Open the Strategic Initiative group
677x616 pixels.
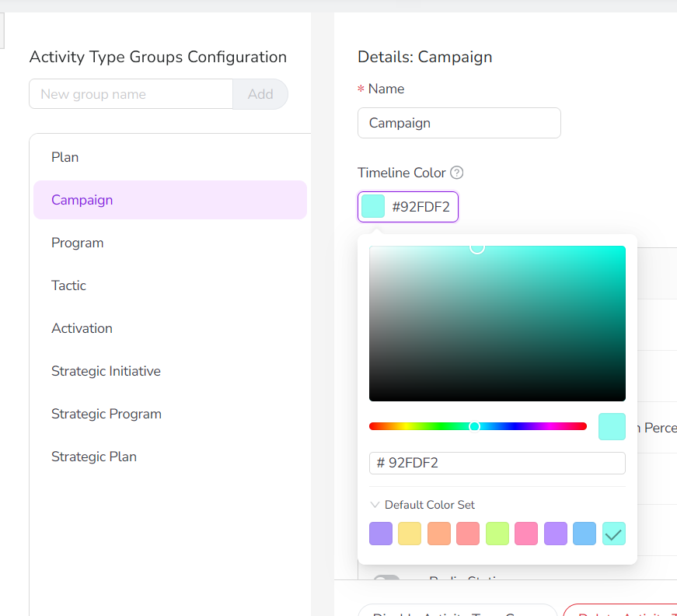point(106,371)
